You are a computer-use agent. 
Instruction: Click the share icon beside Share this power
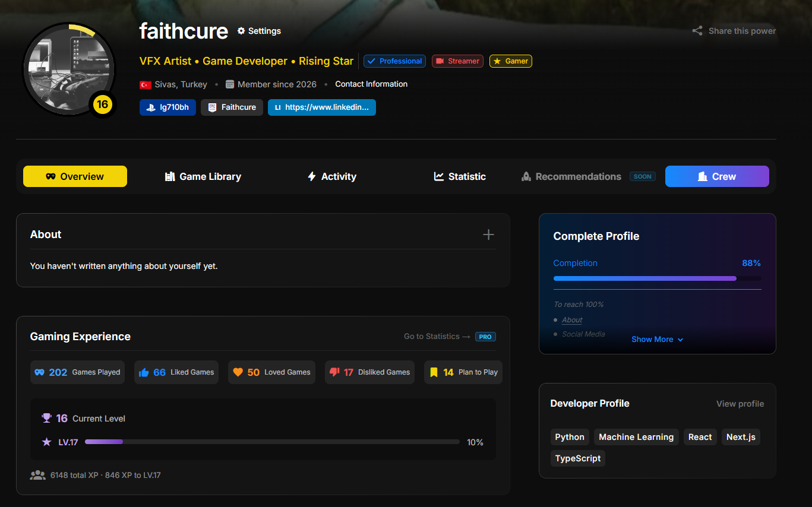point(697,31)
